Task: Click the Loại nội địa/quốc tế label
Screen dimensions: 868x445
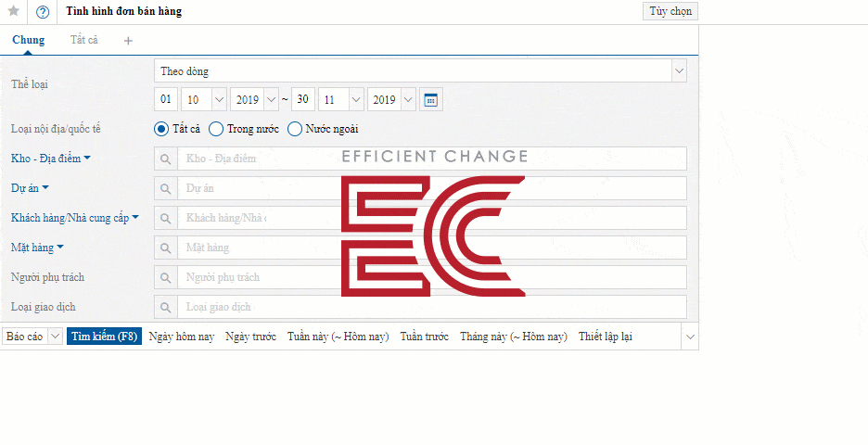Action: (56, 129)
